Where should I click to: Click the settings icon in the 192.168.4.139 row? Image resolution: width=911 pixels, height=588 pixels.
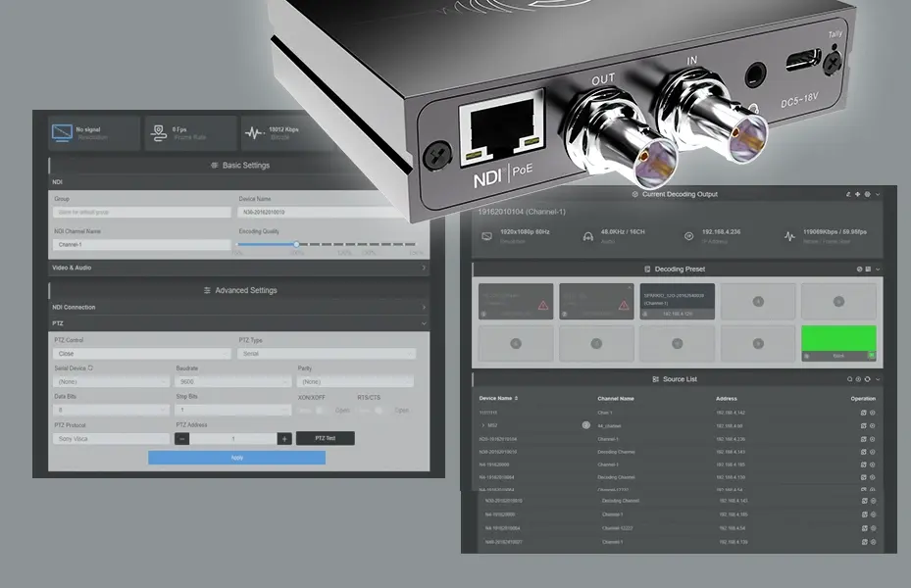click(x=873, y=542)
